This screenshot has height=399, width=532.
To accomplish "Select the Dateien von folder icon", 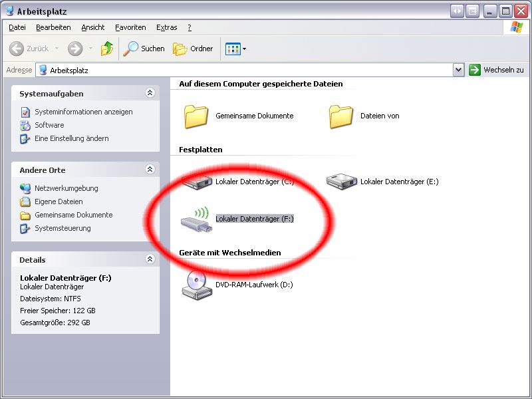I will (341, 116).
